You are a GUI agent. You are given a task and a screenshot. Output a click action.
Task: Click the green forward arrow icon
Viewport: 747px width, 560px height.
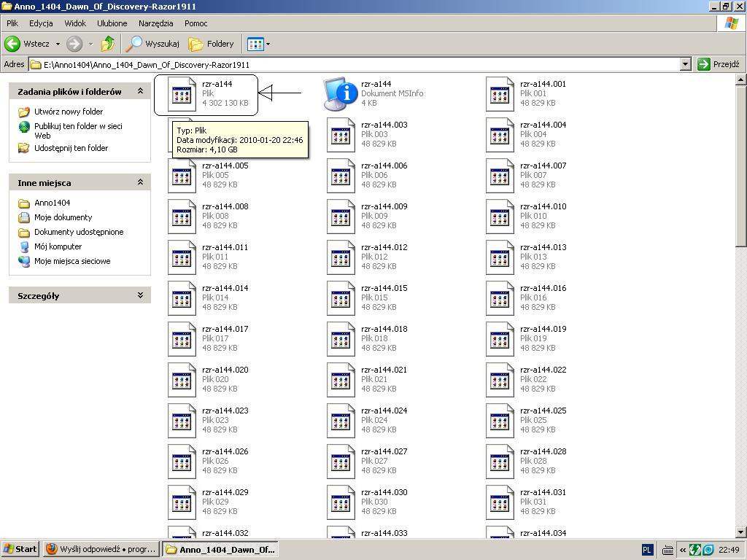coord(74,44)
